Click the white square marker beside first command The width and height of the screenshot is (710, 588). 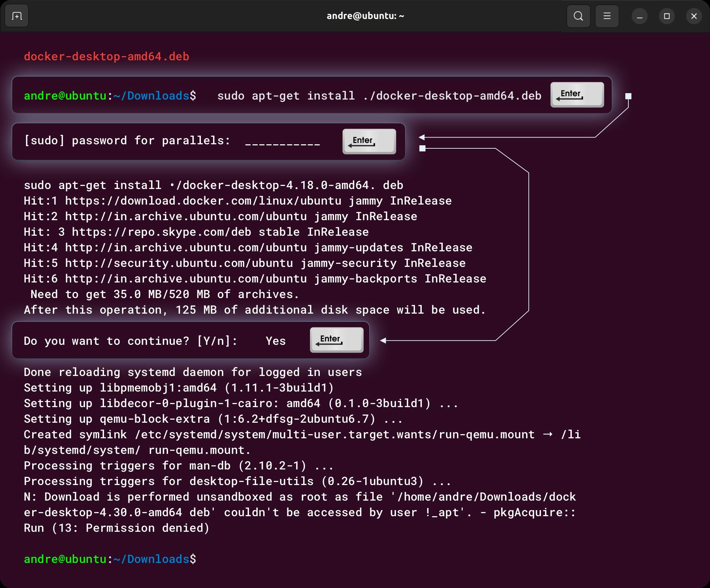point(628,96)
